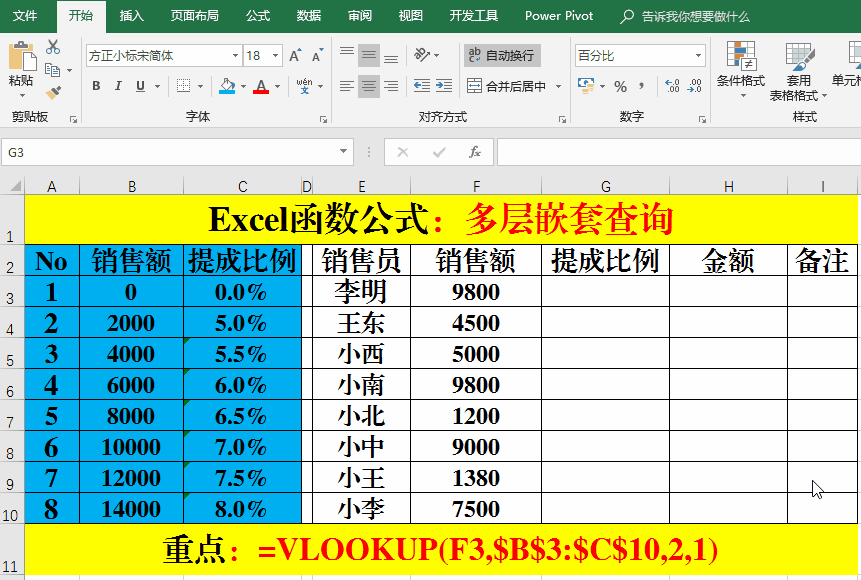Select column G header
This screenshot has width=861, height=580.
click(x=606, y=186)
